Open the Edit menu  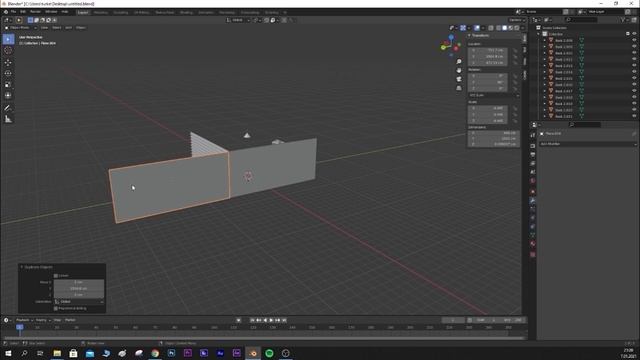pyautogui.click(x=23, y=12)
